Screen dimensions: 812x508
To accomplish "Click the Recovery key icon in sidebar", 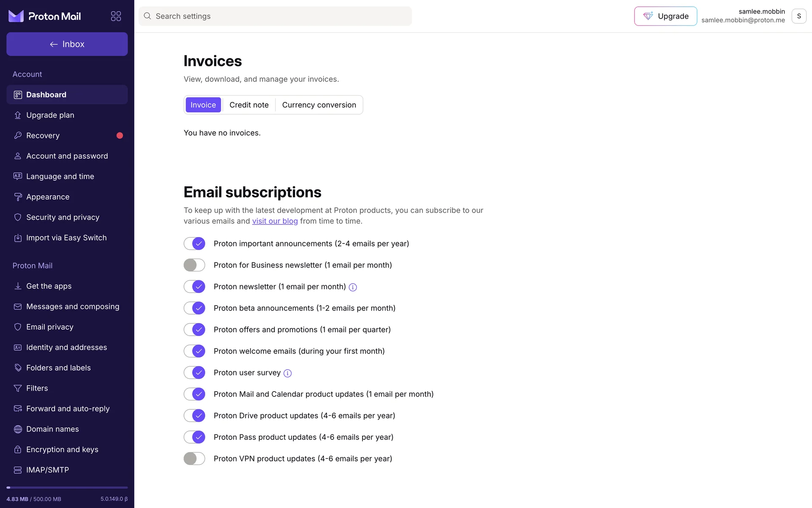I will [18, 135].
